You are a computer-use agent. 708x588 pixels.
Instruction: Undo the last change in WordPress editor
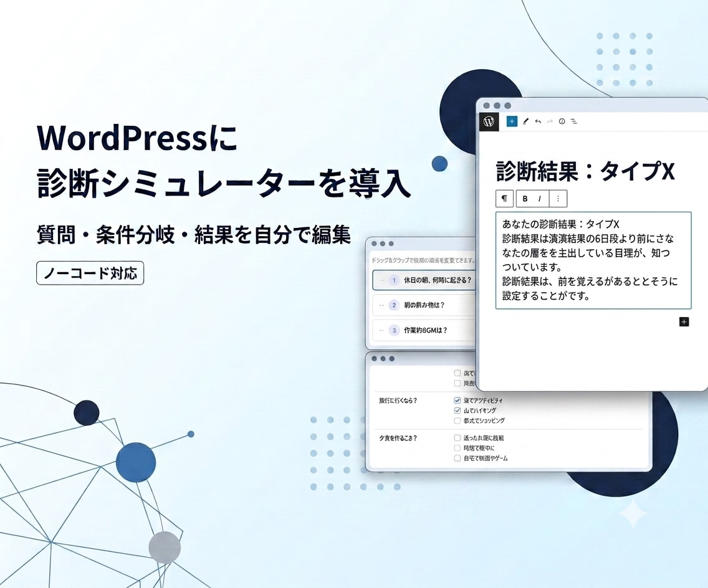538,121
